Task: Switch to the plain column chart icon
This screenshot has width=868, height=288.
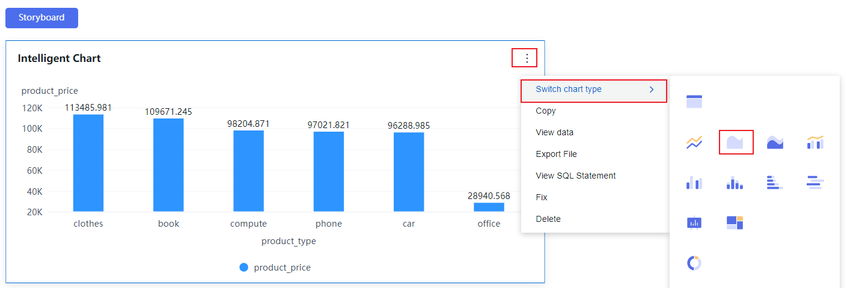Action: [x=694, y=183]
